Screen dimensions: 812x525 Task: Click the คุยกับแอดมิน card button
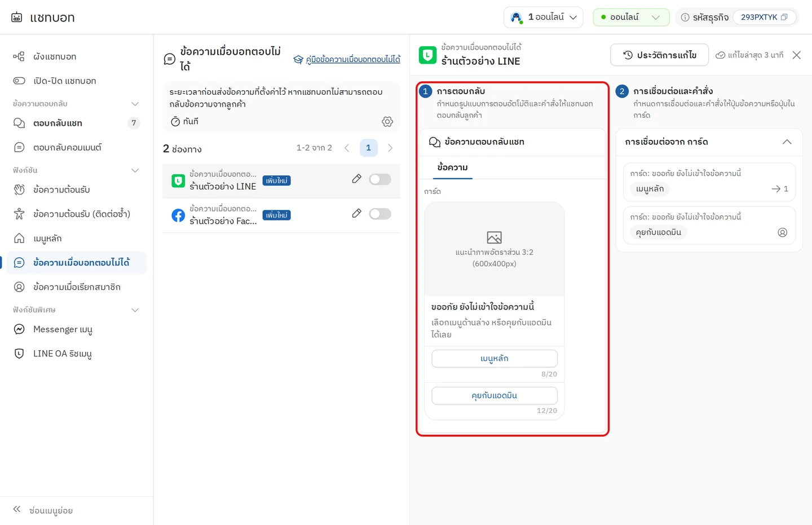(495, 395)
